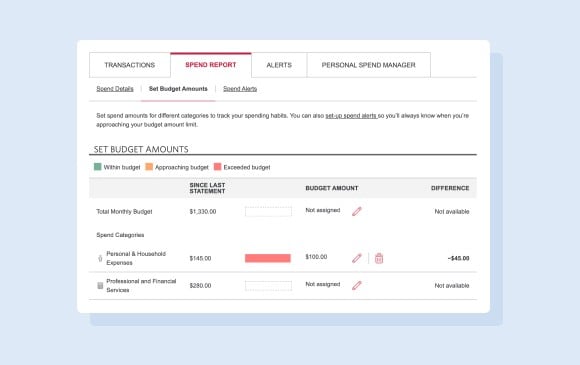The width and height of the screenshot is (580, 365).
Task: Click the green Within budget legend swatch
Action: point(98,167)
